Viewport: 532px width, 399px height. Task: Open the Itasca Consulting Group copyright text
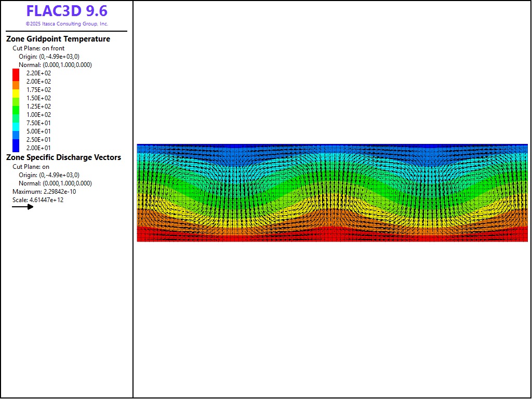(x=67, y=24)
